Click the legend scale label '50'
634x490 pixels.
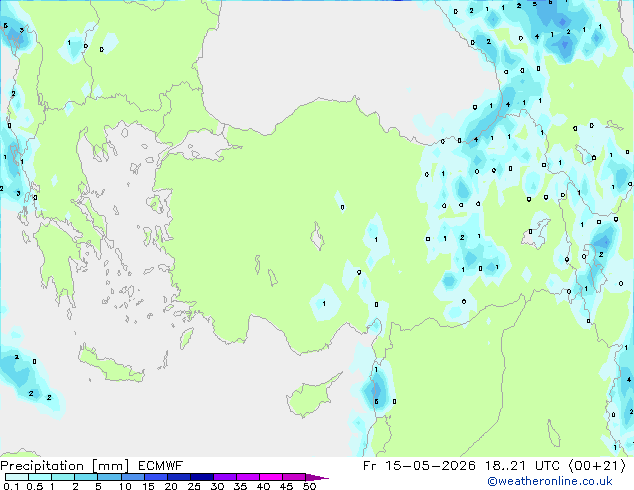(309, 486)
